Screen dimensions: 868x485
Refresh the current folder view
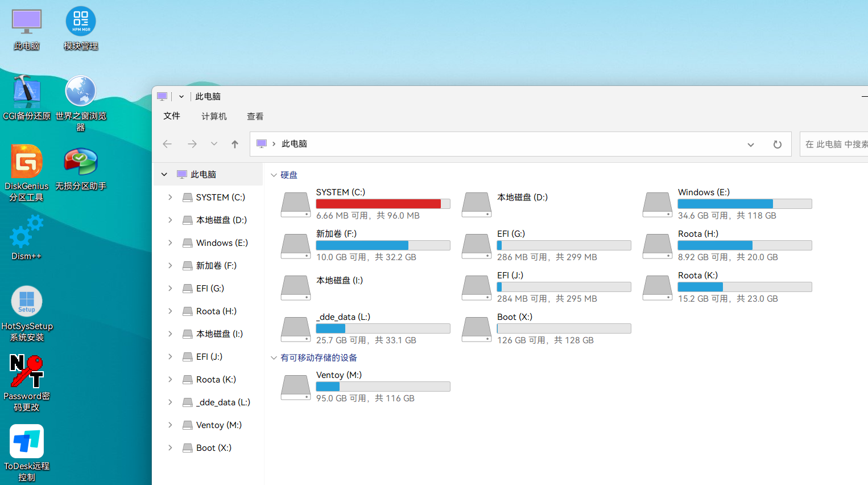tap(778, 145)
